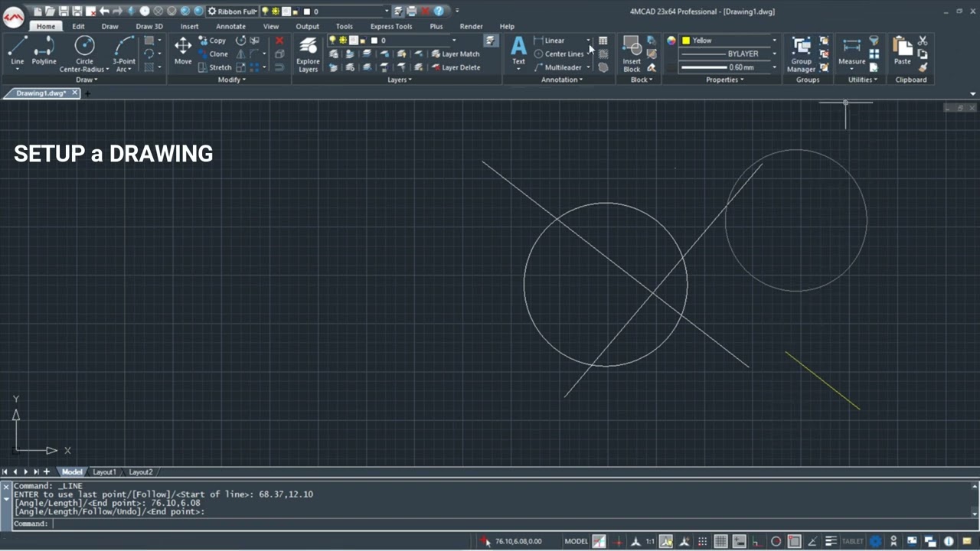The image size is (980, 551).
Task: Open the Group Manager
Action: point(802,54)
